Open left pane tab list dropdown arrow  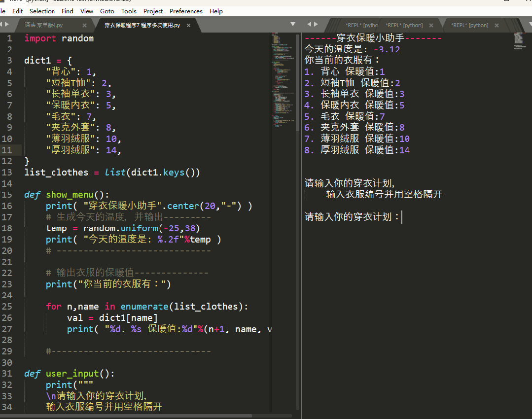tap(293, 24)
